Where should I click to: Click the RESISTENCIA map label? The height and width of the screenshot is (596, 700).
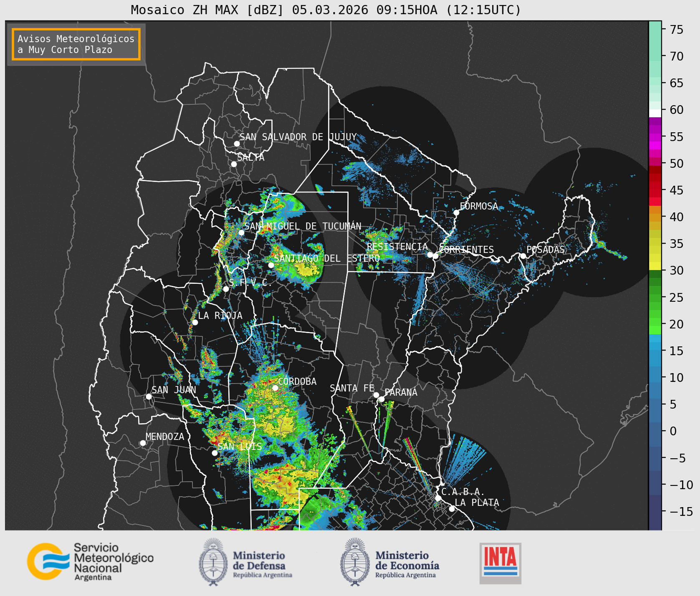(397, 247)
